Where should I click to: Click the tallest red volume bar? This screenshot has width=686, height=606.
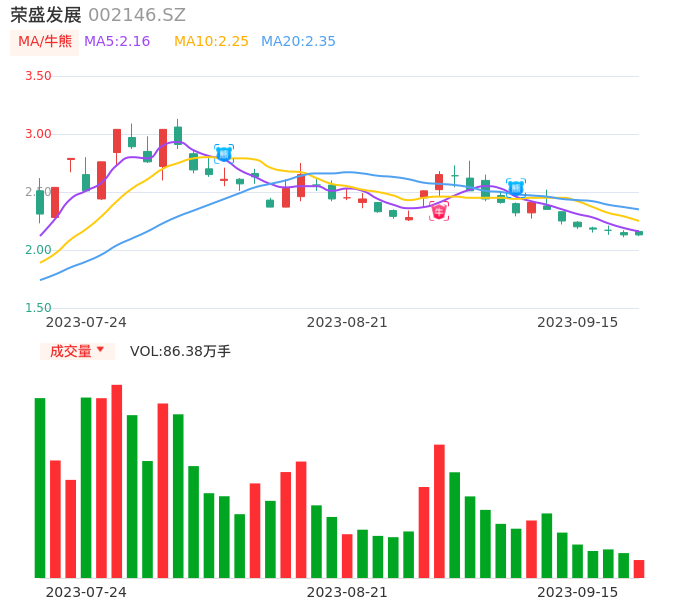click(x=117, y=481)
